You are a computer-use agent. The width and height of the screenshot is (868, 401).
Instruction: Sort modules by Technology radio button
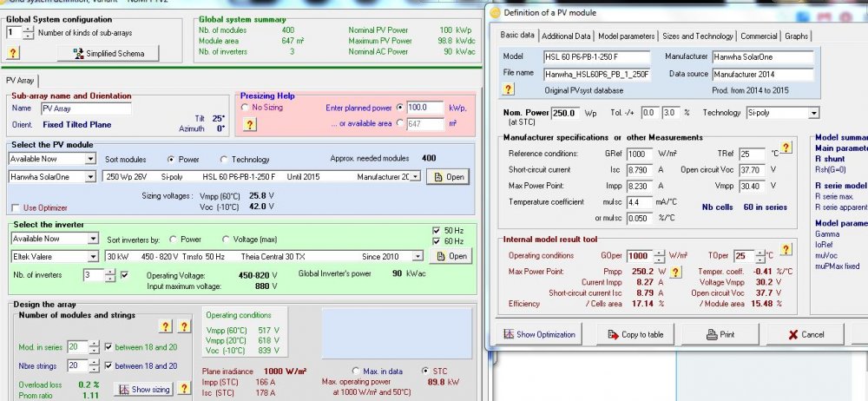226,160
